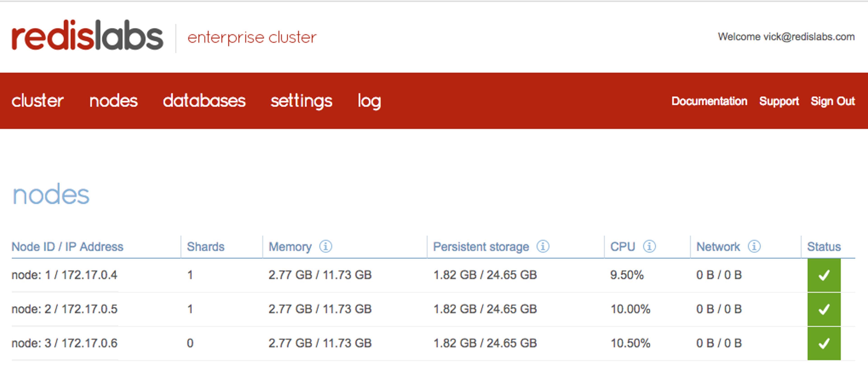View the log tab
This screenshot has width=868, height=366.
(369, 101)
